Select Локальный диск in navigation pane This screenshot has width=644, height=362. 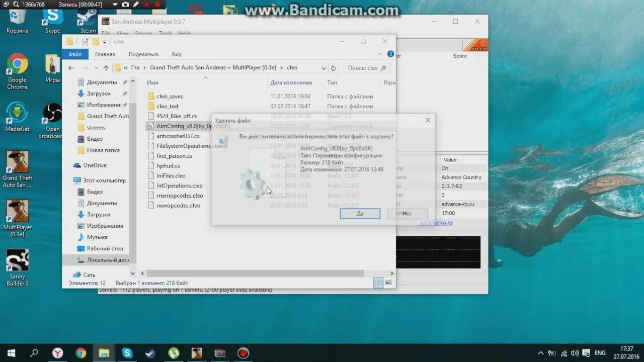[108, 260]
